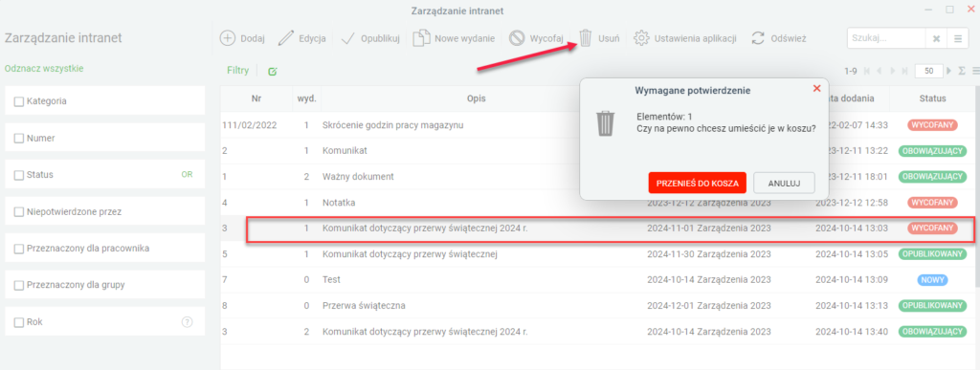Viewport: 980px width, 370px height.
Task: Go to last page in pagination
Action: pos(905,71)
